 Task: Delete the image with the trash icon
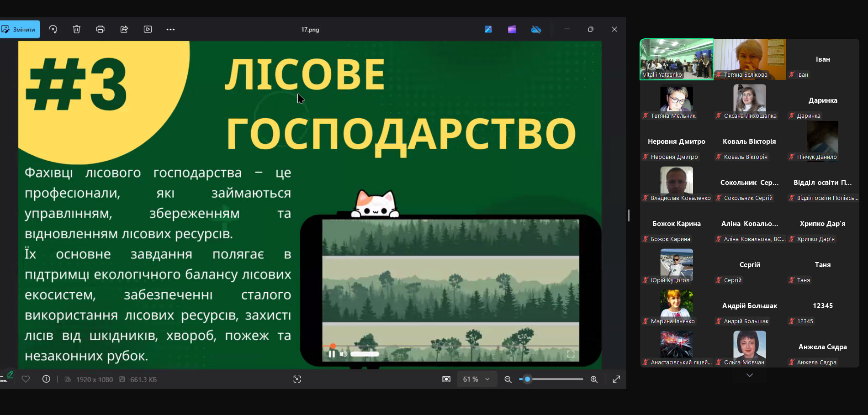tap(77, 29)
